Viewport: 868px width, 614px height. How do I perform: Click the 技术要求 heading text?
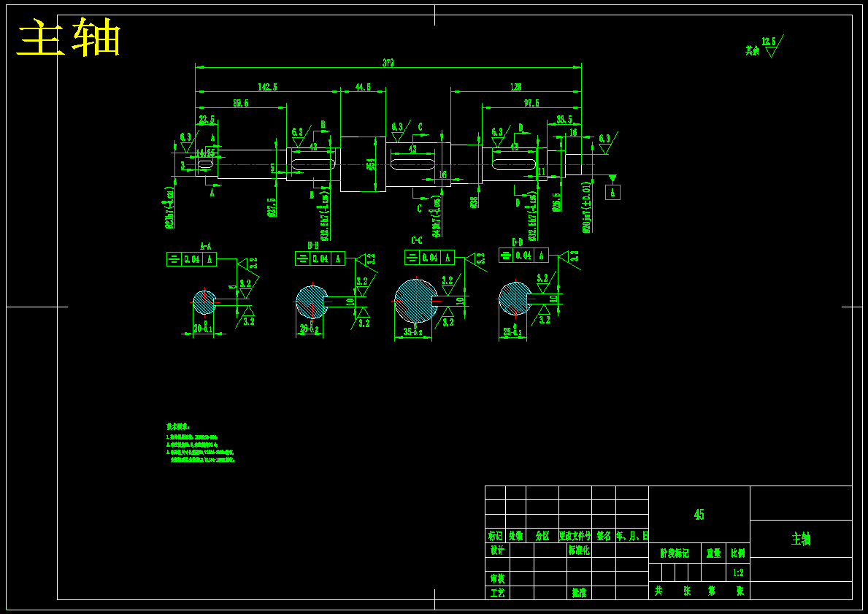pos(177,426)
